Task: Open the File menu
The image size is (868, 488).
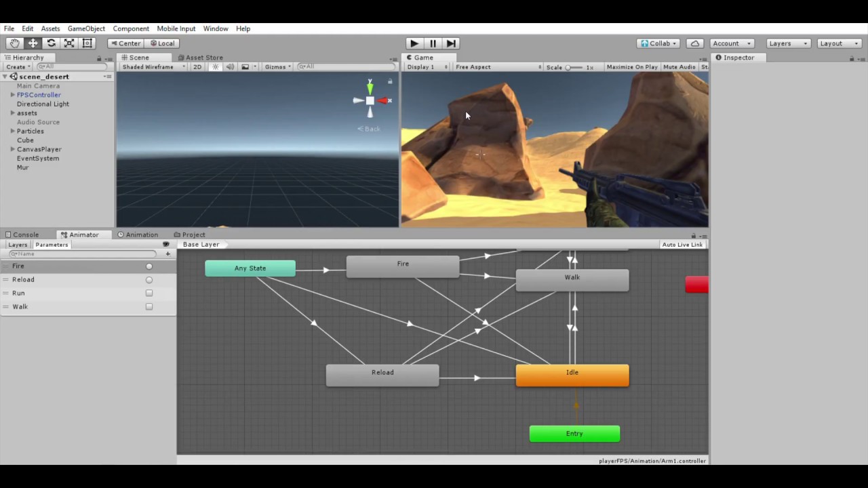Action: click(9, 28)
